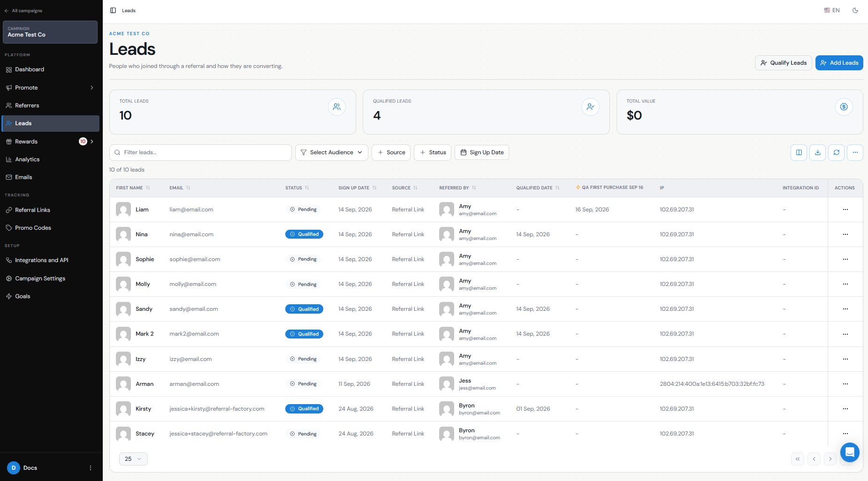Open the EN language selector
Image resolution: width=868 pixels, height=481 pixels.
[x=832, y=10]
